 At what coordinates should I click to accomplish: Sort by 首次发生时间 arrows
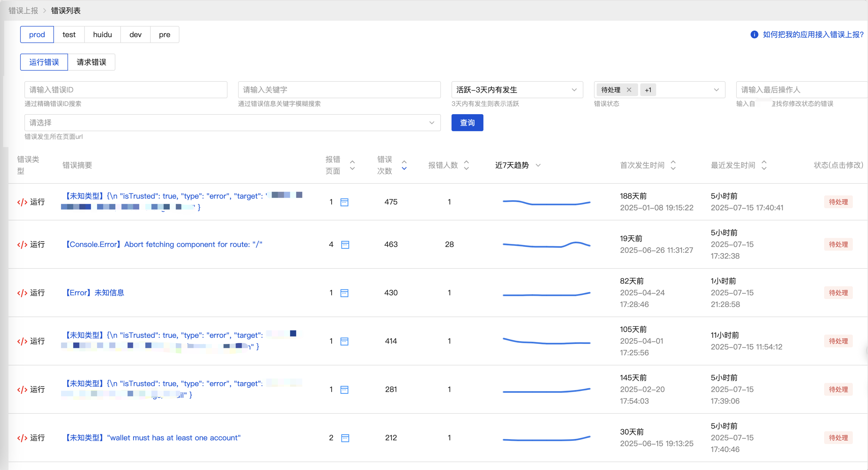click(673, 165)
